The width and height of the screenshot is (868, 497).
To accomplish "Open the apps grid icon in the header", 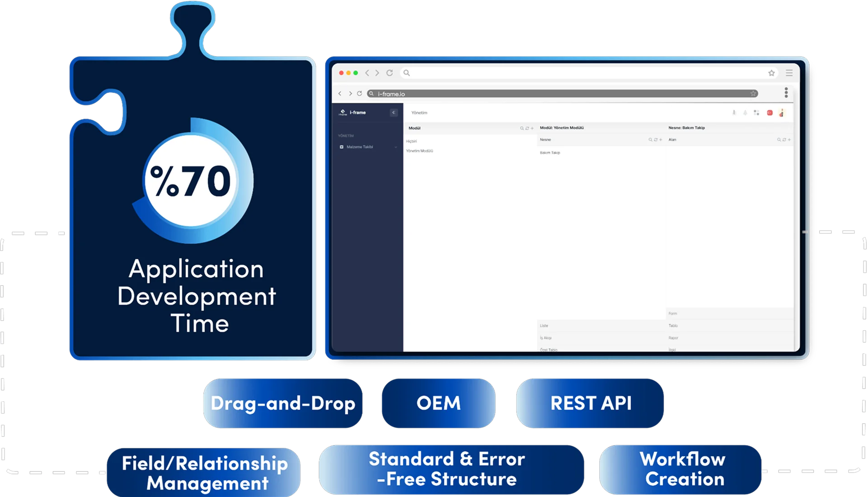I will (756, 113).
